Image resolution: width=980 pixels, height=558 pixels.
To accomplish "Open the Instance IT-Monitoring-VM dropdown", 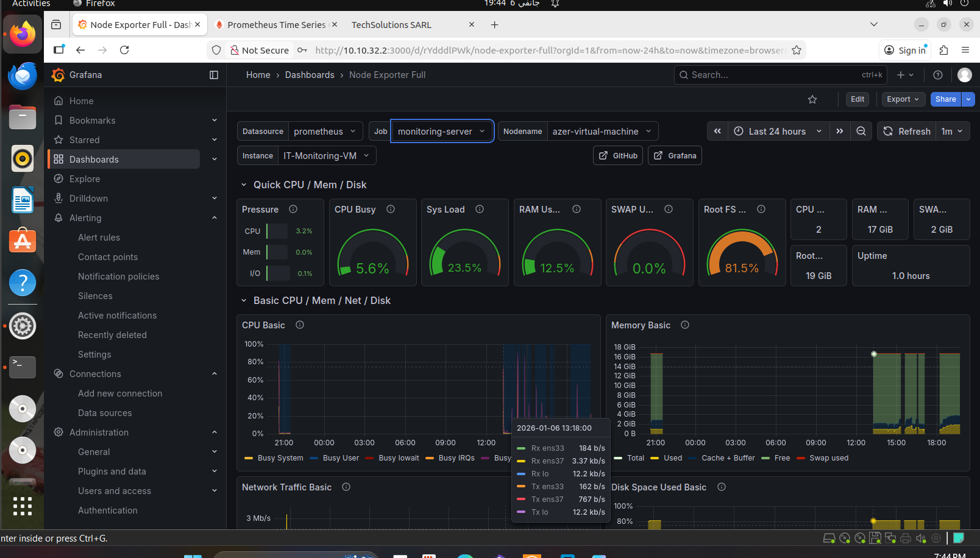I will [x=327, y=155].
